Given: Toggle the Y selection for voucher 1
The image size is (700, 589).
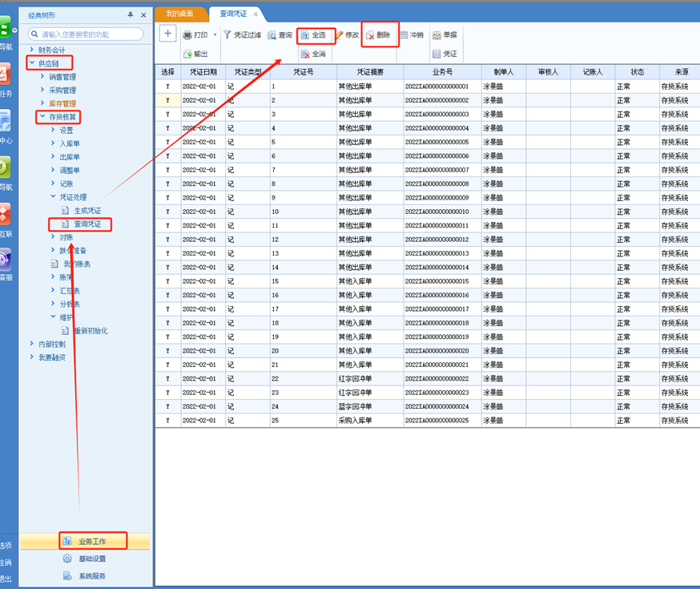Looking at the screenshot, I should pyautogui.click(x=168, y=87).
